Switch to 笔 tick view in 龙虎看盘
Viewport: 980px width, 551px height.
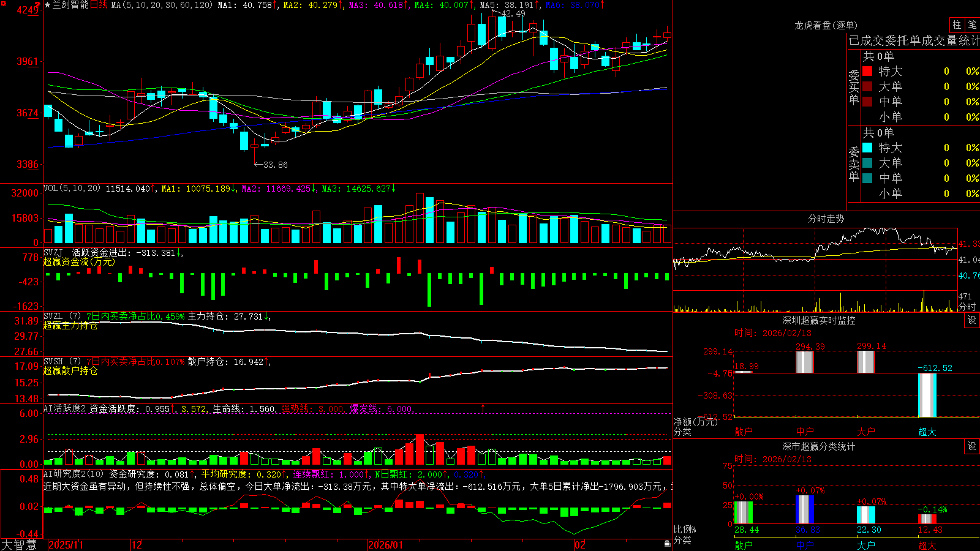click(972, 25)
